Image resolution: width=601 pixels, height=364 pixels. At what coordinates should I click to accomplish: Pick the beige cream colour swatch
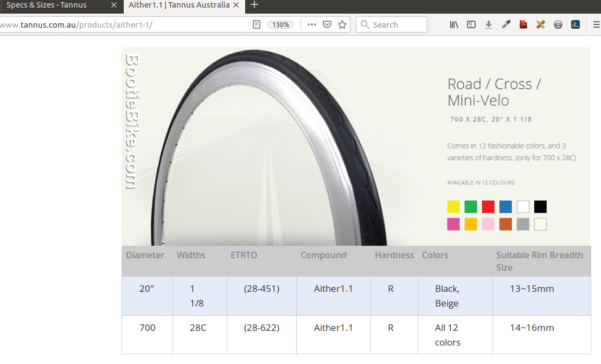[540, 224]
